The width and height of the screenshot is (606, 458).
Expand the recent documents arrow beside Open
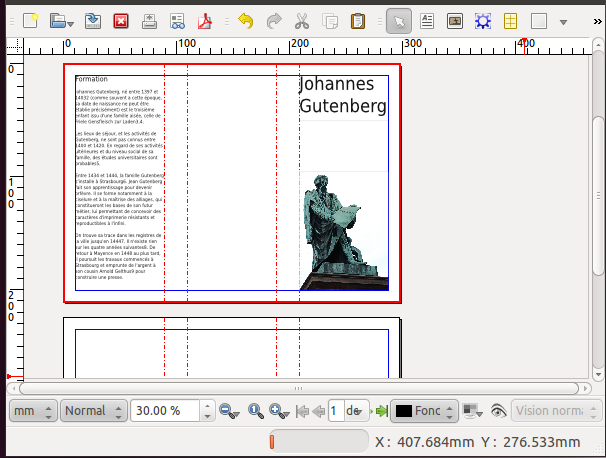[70, 24]
